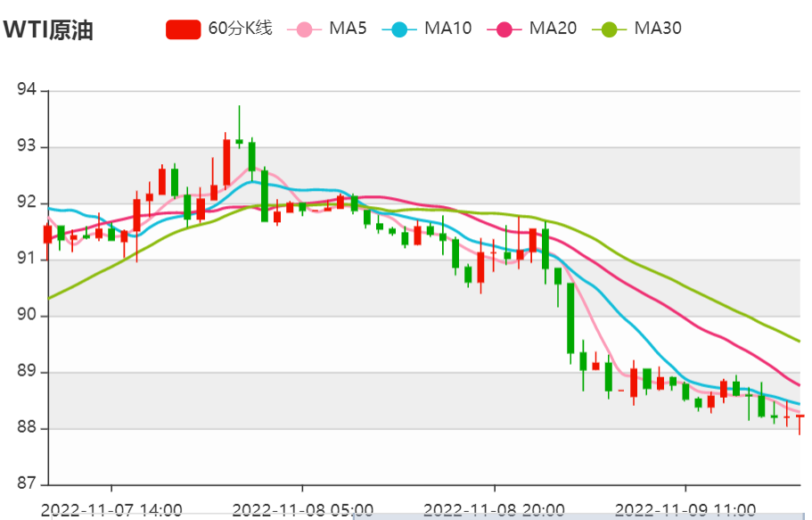Toggle the MA20 legend entry
This screenshot has height=520, width=812.
coord(532,29)
